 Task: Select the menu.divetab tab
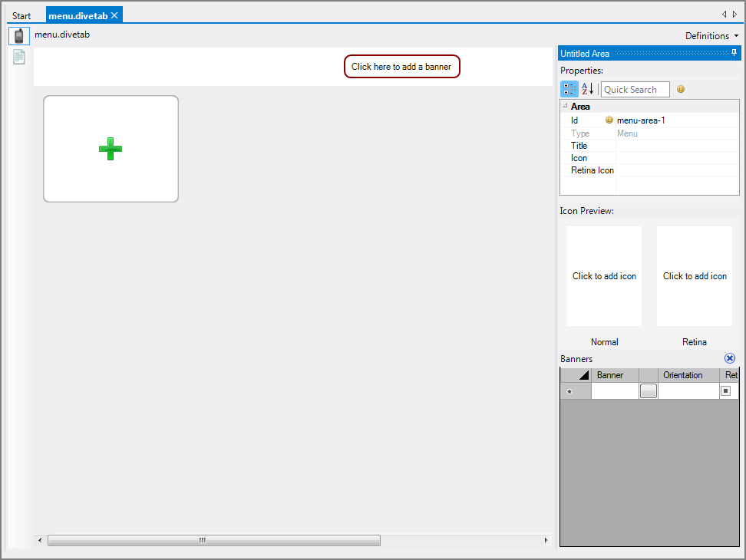click(x=77, y=14)
